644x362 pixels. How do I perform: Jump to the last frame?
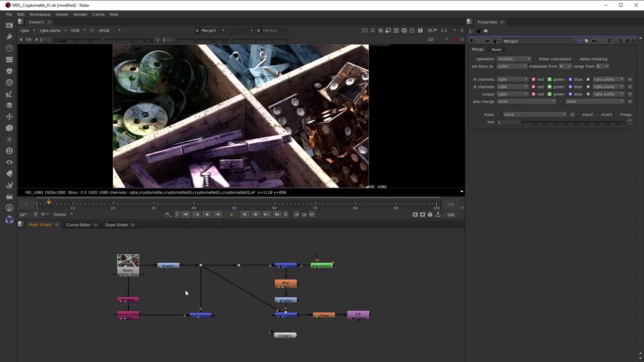click(277, 214)
